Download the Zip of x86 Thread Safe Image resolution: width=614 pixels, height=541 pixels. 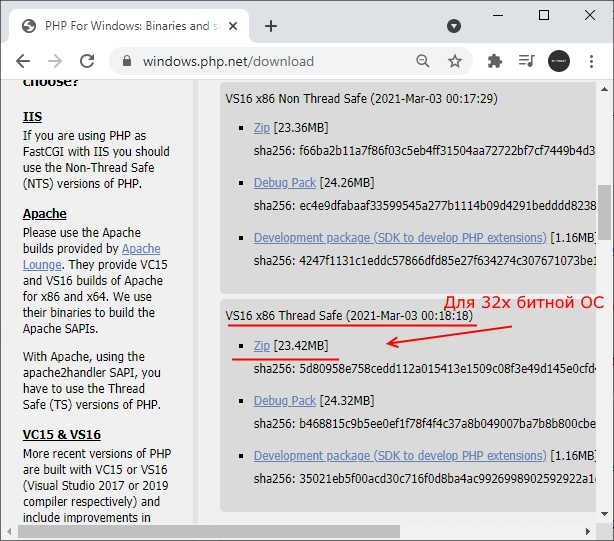[x=262, y=346]
